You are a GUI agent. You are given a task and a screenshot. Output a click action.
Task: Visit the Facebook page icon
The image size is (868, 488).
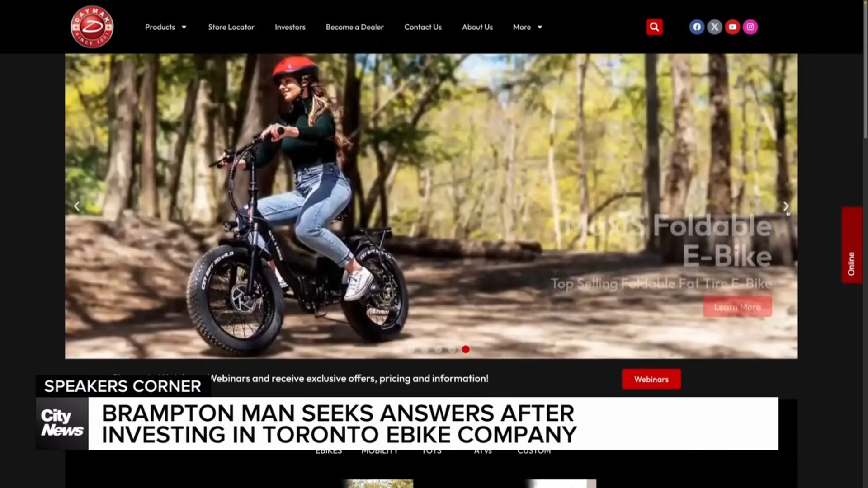coord(697,27)
